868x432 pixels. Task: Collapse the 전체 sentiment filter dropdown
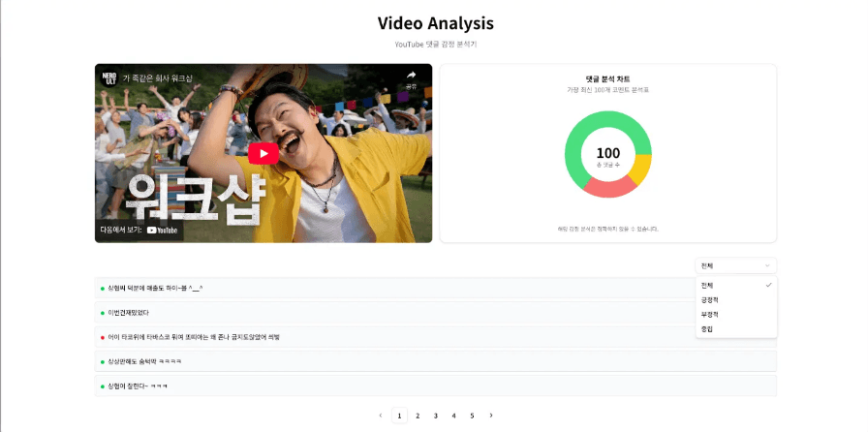click(x=735, y=265)
